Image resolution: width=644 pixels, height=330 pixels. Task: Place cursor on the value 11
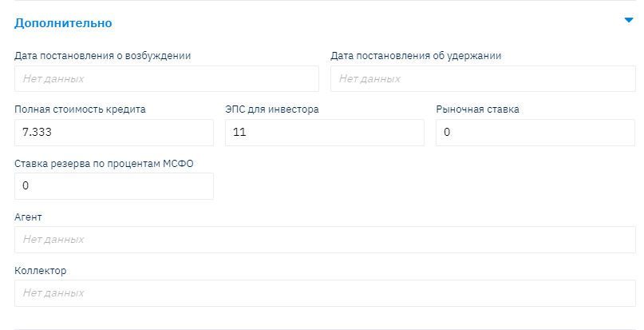(x=239, y=133)
